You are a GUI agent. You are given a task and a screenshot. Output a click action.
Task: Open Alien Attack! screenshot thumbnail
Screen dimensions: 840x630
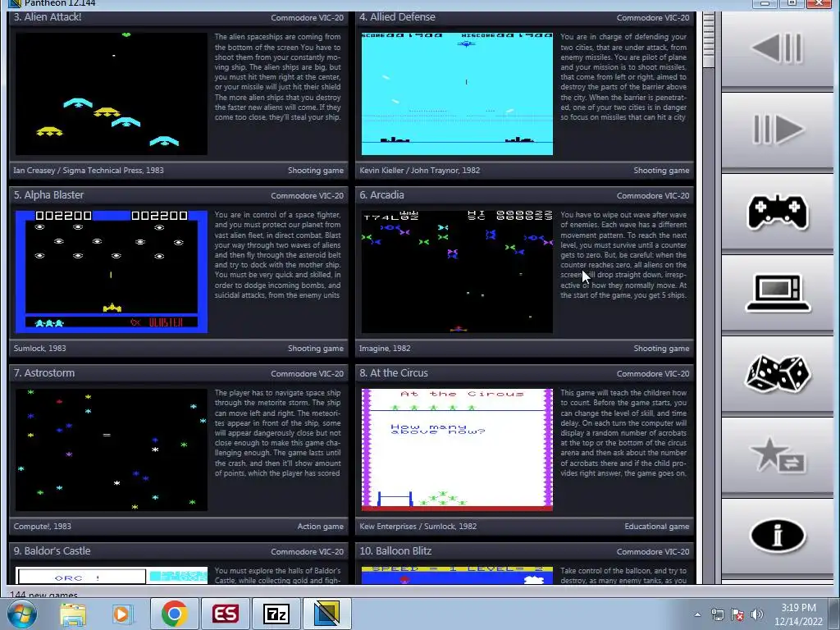coord(112,94)
